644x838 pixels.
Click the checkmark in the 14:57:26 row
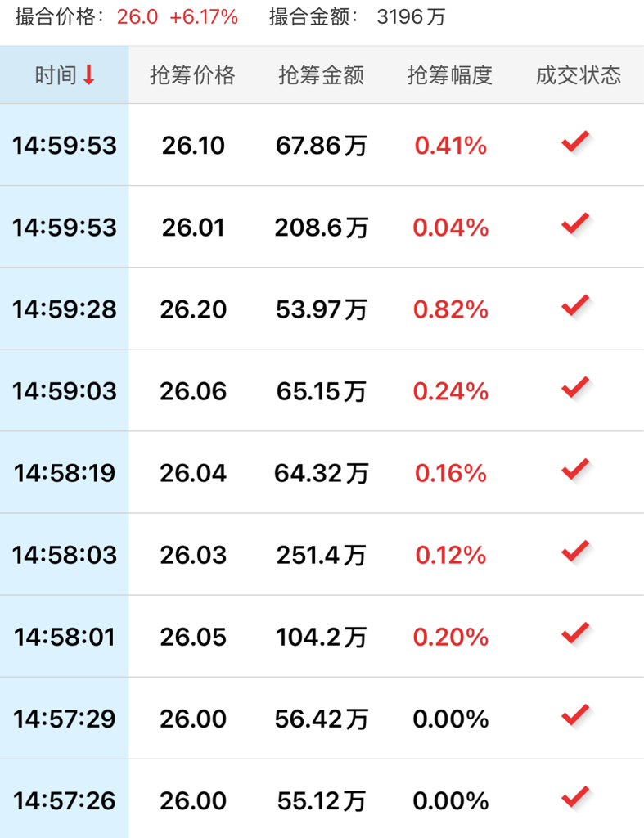coord(575,796)
